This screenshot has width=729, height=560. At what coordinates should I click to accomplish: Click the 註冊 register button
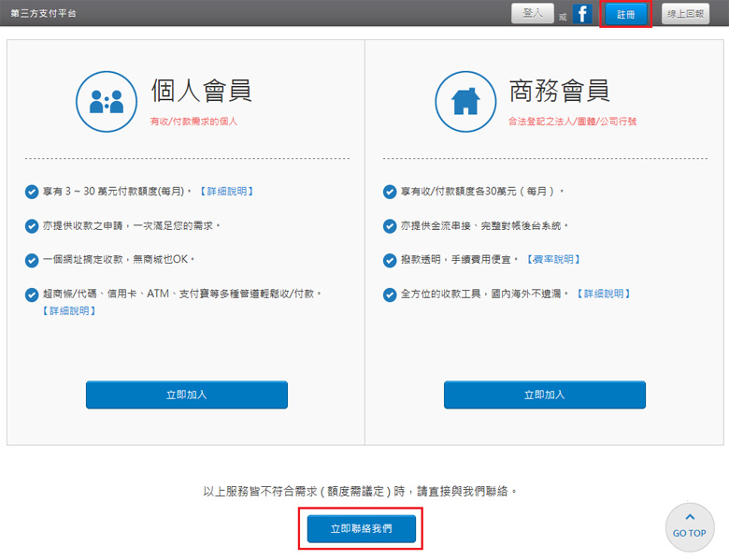click(x=626, y=14)
